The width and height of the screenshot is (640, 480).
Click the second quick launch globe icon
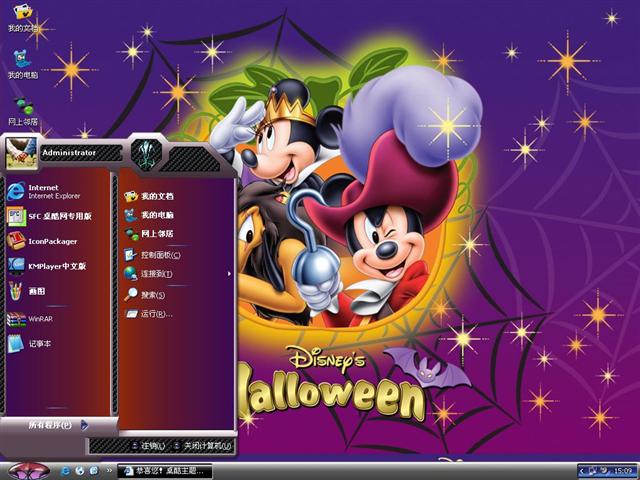(80, 471)
